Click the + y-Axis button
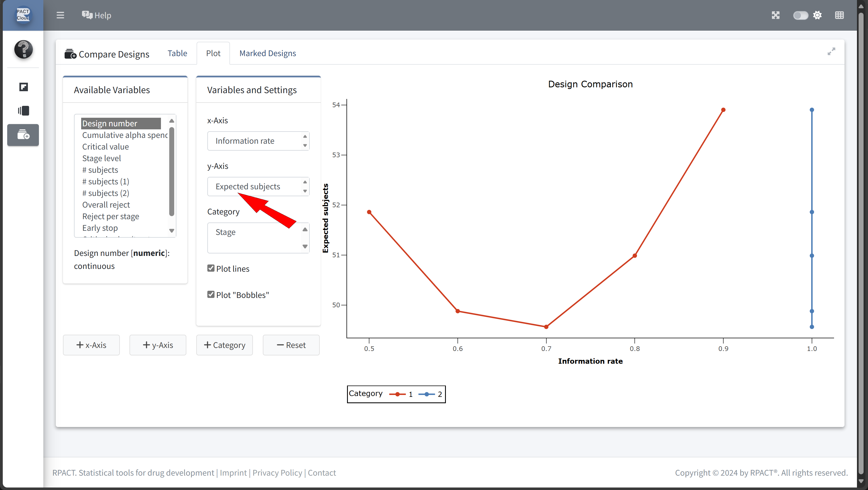The image size is (868, 490). point(158,345)
